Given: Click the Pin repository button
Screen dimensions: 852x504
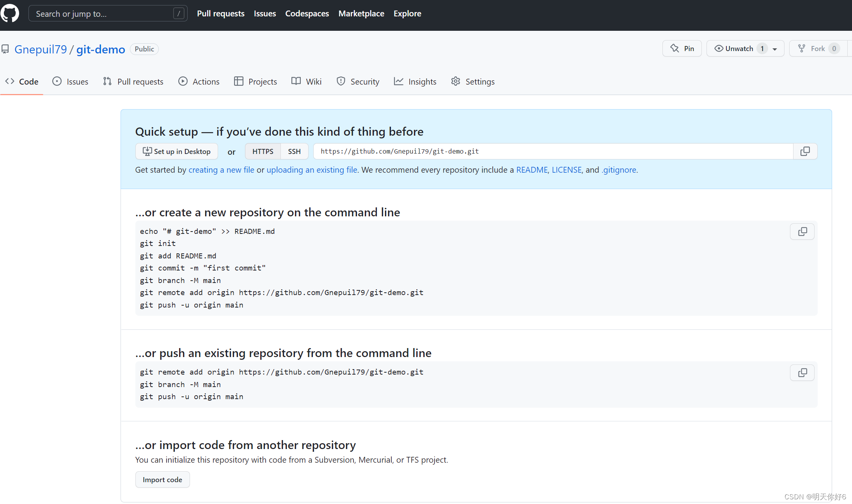Looking at the screenshot, I should (682, 49).
